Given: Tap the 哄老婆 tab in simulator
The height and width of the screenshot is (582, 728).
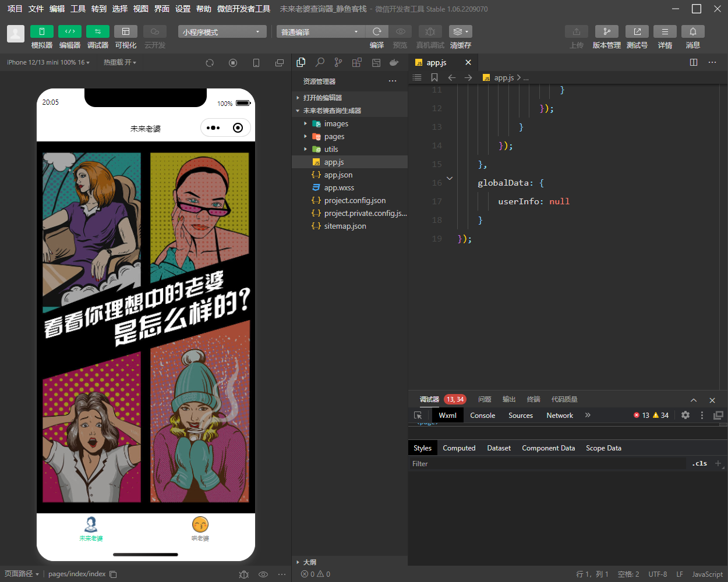Looking at the screenshot, I should [x=200, y=528].
